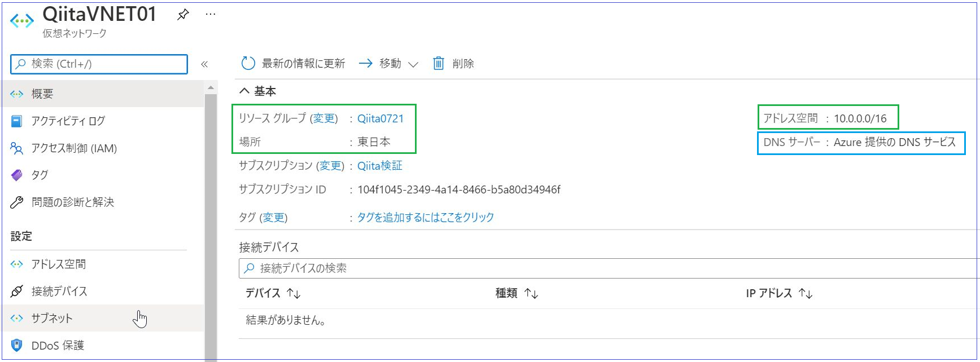Focus the 検索 (Ctrl+/) search box
This screenshot has height=362, width=980.
(99, 64)
